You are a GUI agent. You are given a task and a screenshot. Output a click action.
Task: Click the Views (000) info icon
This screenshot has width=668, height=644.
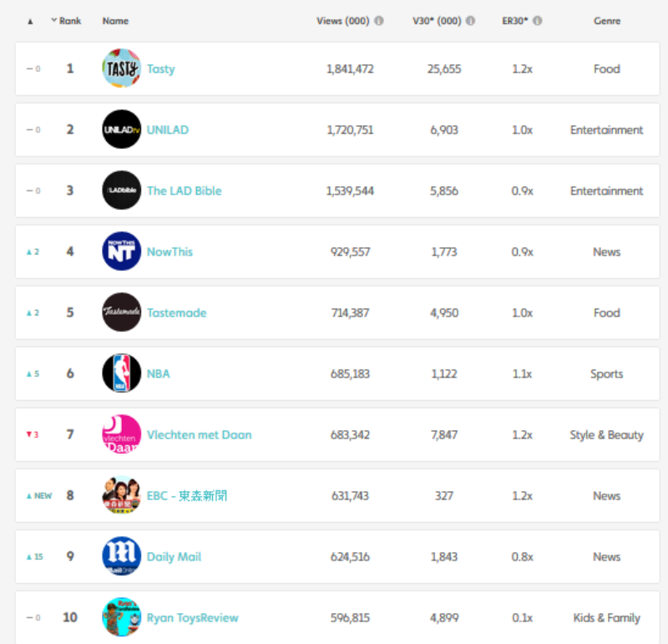point(379,20)
